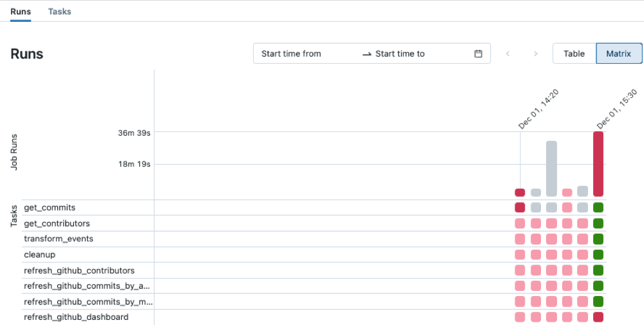Switch to Table view
The width and height of the screenshot is (644, 325).
574,53
